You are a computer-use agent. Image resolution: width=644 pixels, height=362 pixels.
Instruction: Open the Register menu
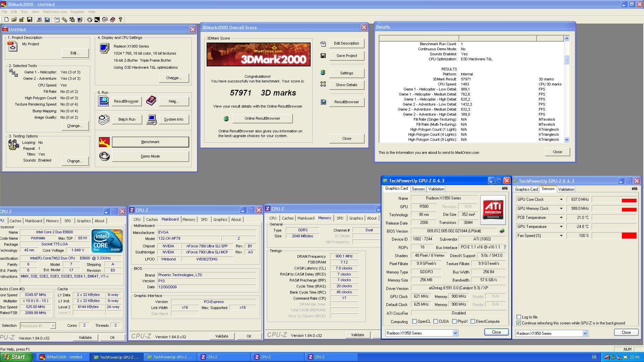[x=77, y=12]
